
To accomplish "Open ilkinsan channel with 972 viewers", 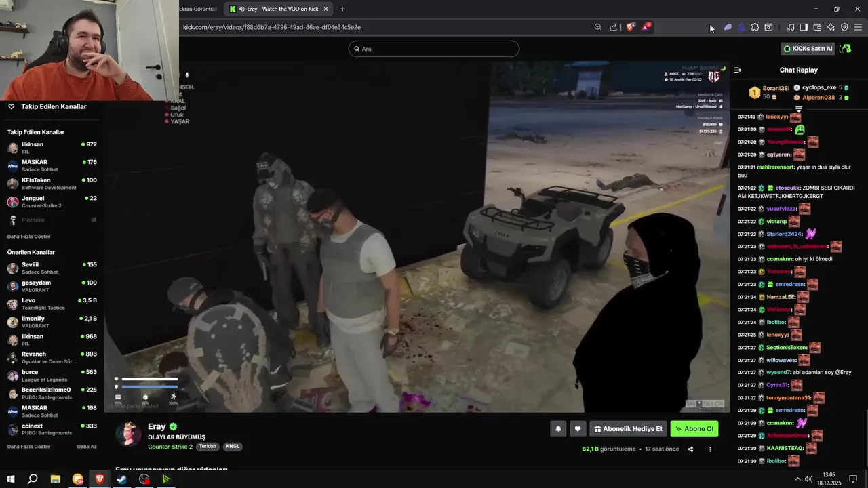I will [x=52, y=148].
